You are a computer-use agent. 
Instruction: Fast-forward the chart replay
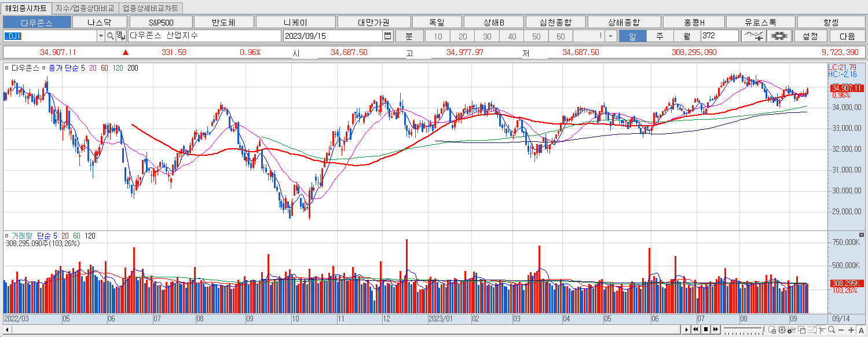[716, 329]
